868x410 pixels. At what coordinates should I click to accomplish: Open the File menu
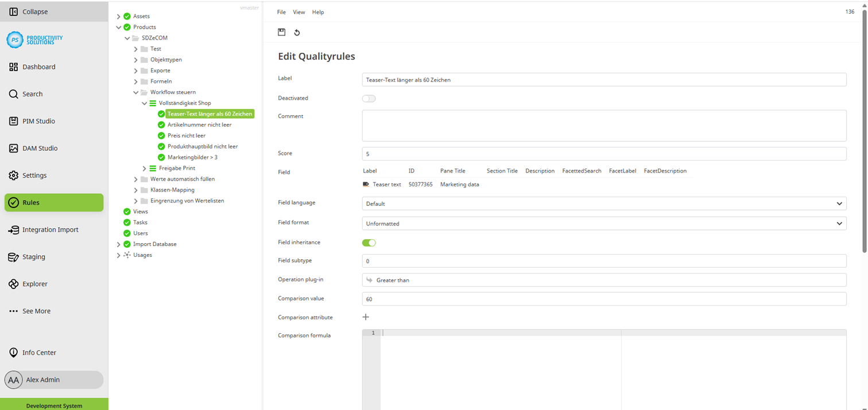click(281, 12)
